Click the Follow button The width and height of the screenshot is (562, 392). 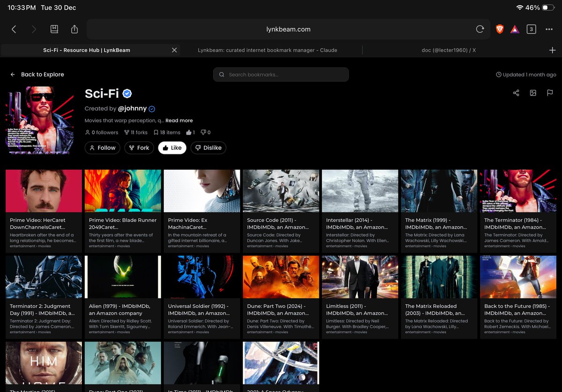click(103, 148)
